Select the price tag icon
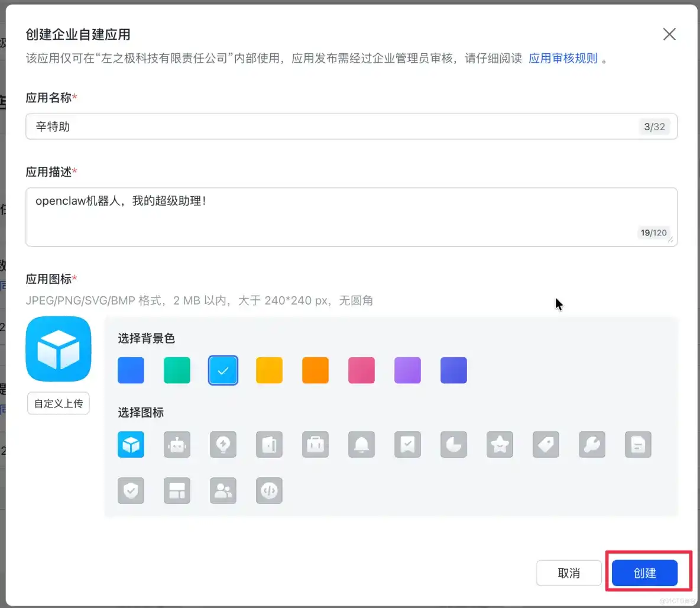Image resolution: width=700 pixels, height=608 pixels. [x=546, y=445]
